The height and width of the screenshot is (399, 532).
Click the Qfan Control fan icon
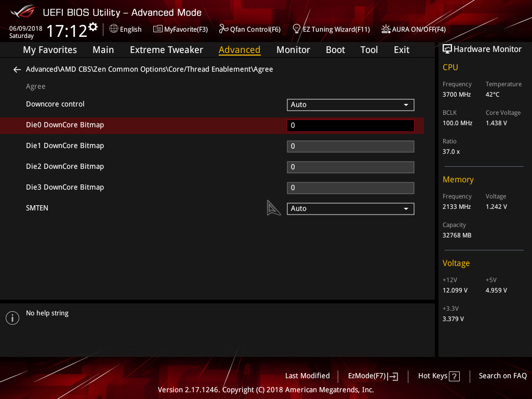click(x=223, y=29)
